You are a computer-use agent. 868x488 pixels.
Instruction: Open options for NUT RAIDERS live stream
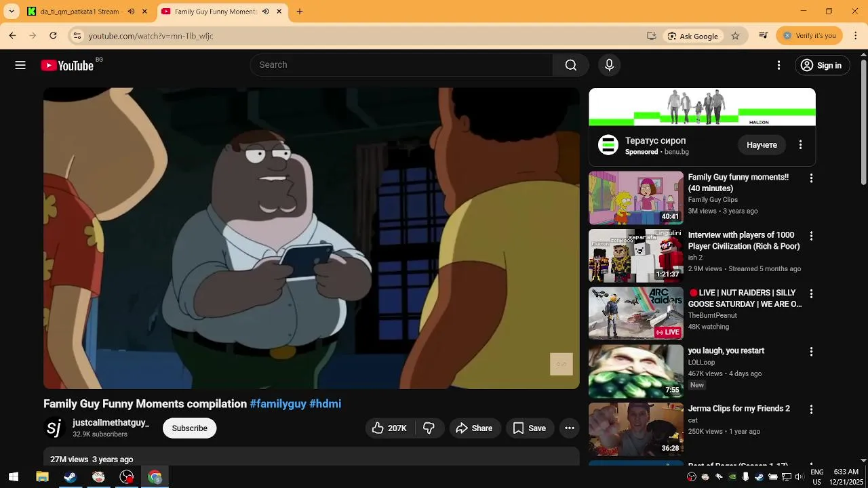coord(811,294)
